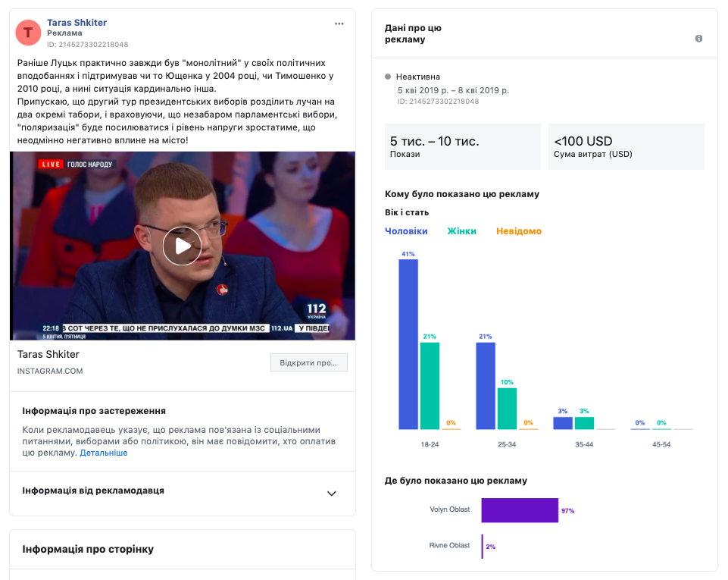Viewport: 728px width, 580px height.
Task: Expand the advertiser information section
Action: pyautogui.click(x=331, y=493)
